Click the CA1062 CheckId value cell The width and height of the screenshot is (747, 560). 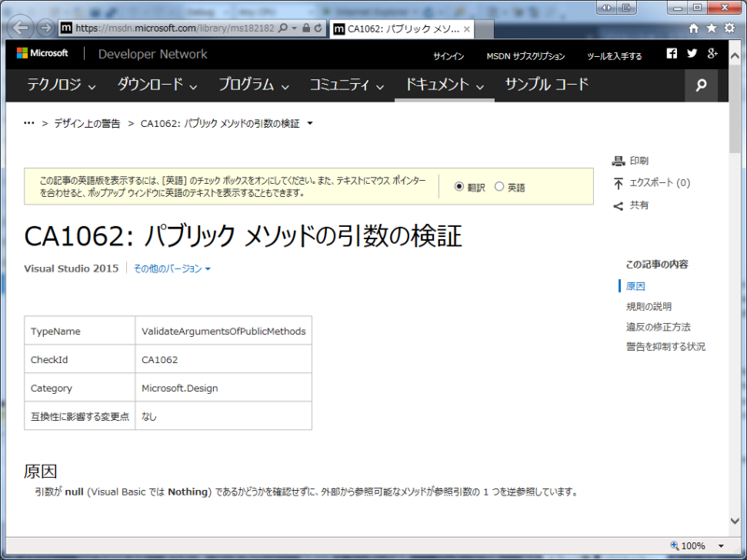point(223,359)
